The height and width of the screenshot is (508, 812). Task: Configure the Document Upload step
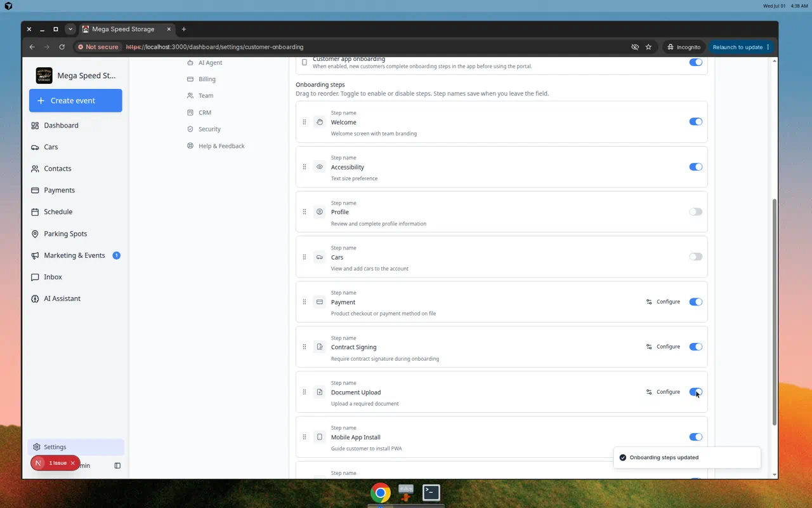point(664,392)
